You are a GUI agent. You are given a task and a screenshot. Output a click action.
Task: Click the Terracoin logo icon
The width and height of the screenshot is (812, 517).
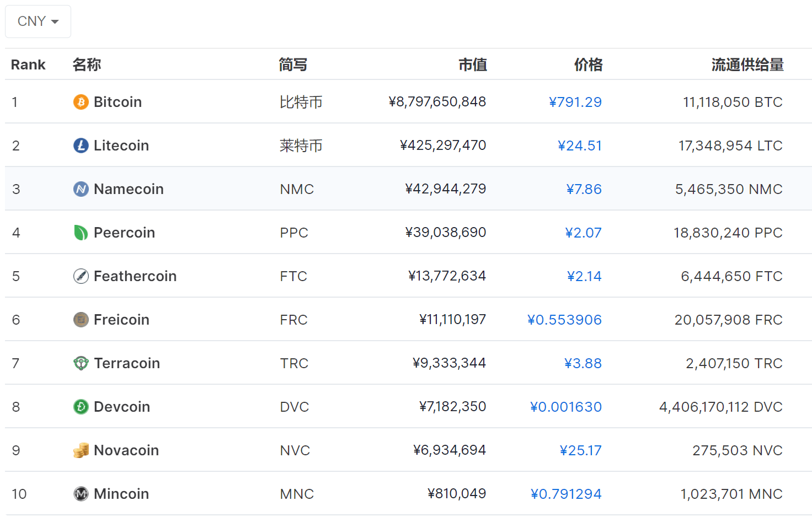click(81, 363)
